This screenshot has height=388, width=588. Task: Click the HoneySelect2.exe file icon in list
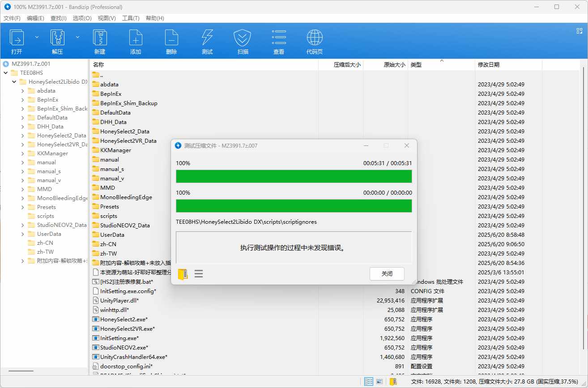pyautogui.click(x=95, y=320)
